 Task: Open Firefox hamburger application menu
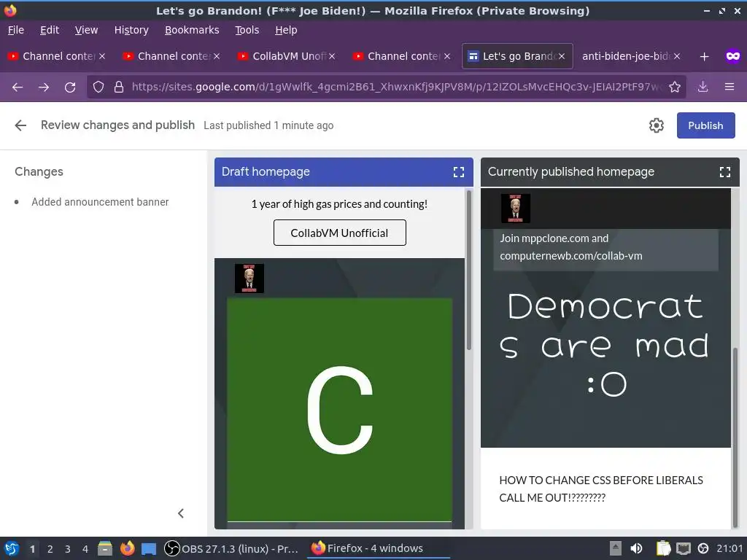[x=729, y=87]
